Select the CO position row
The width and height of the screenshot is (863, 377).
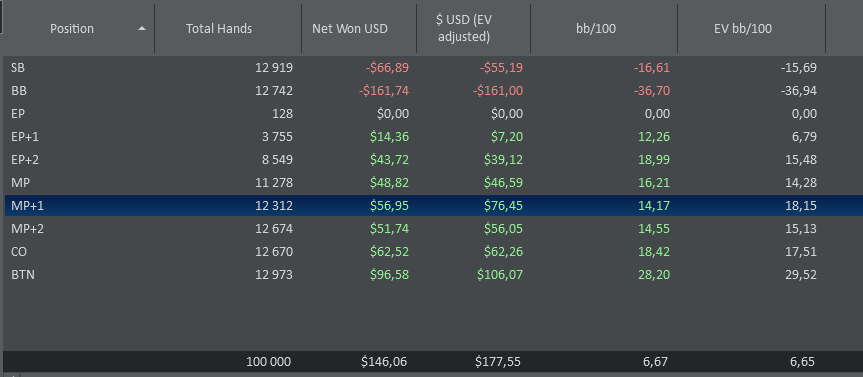[433, 252]
